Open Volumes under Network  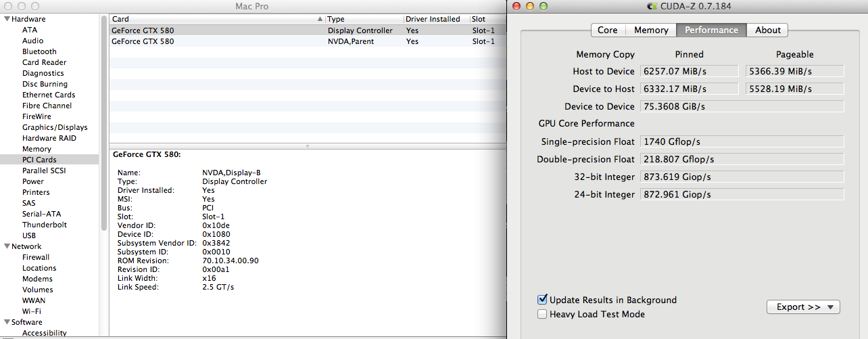pyautogui.click(x=37, y=290)
